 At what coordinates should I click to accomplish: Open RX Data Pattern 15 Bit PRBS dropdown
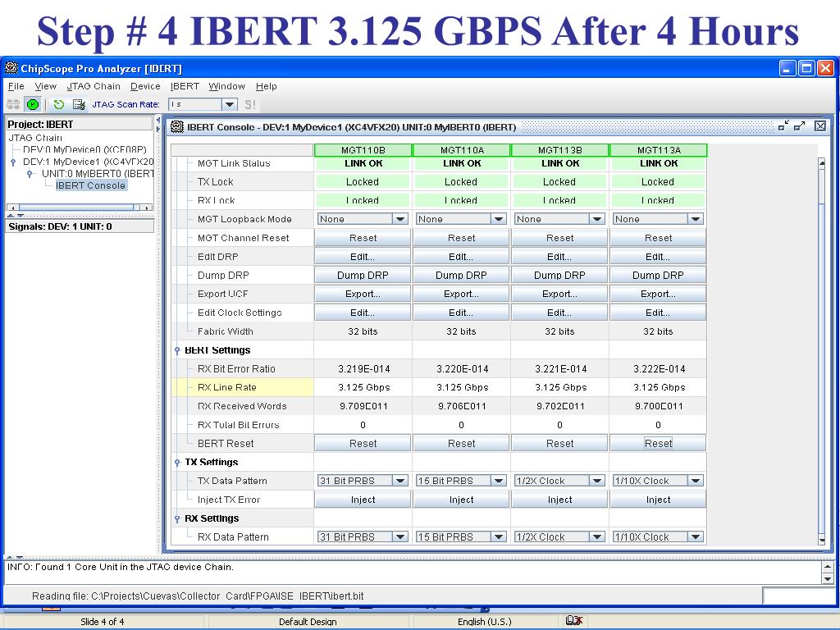point(498,536)
